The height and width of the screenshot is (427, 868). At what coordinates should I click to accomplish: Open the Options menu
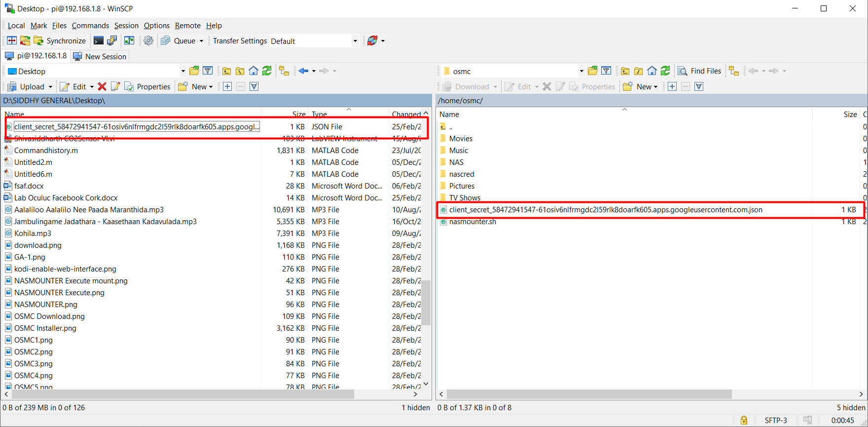(x=156, y=26)
